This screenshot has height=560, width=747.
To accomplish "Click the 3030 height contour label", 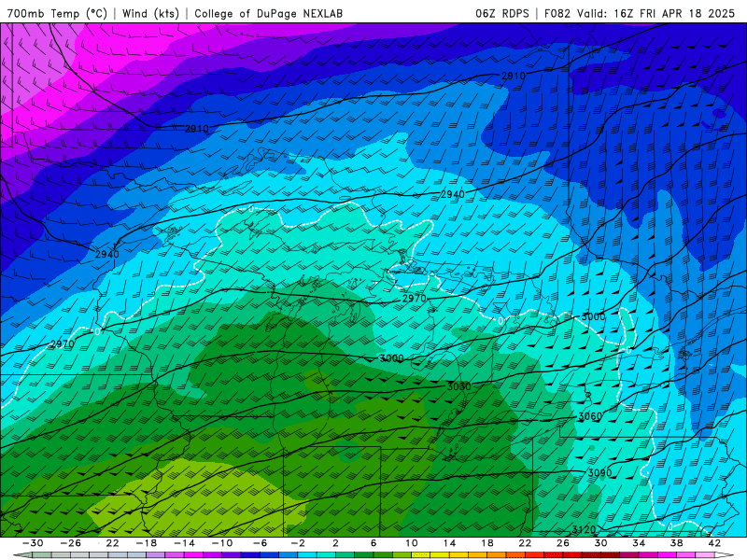I will point(458,386).
